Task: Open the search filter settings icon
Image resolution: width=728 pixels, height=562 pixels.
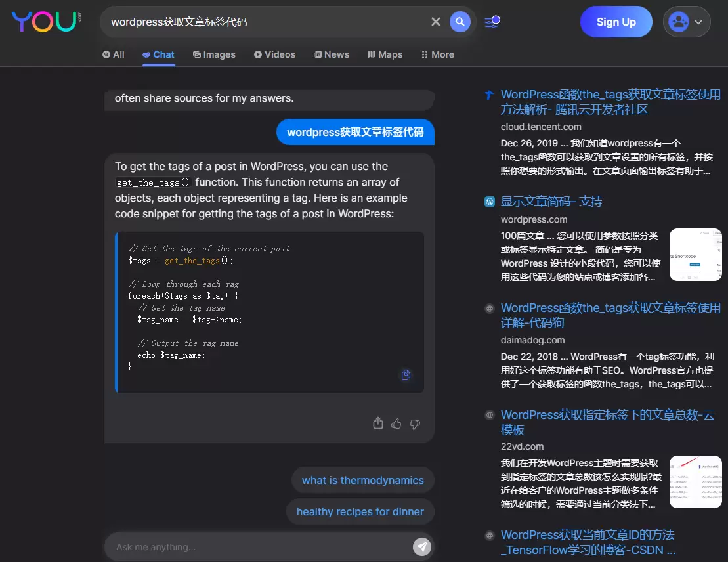Action: pyautogui.click(x=492, y=22)
